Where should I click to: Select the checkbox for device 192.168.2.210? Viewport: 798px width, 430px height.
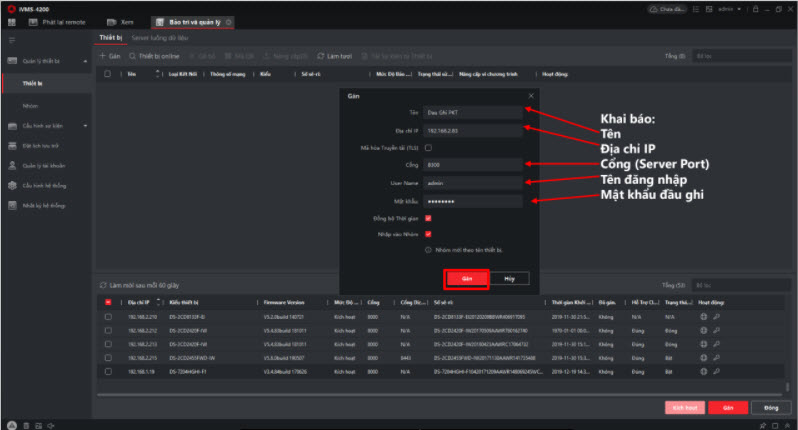(108, 317)
